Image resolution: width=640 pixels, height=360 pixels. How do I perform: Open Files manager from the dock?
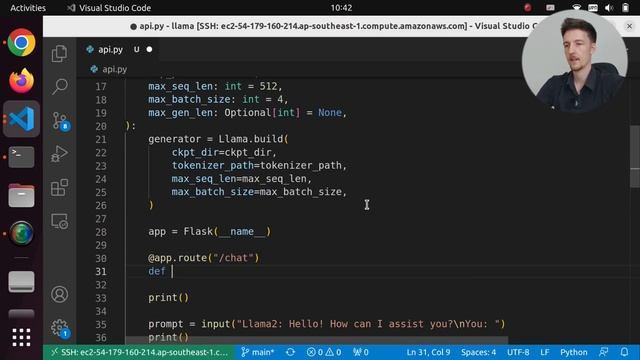point(21,195)
